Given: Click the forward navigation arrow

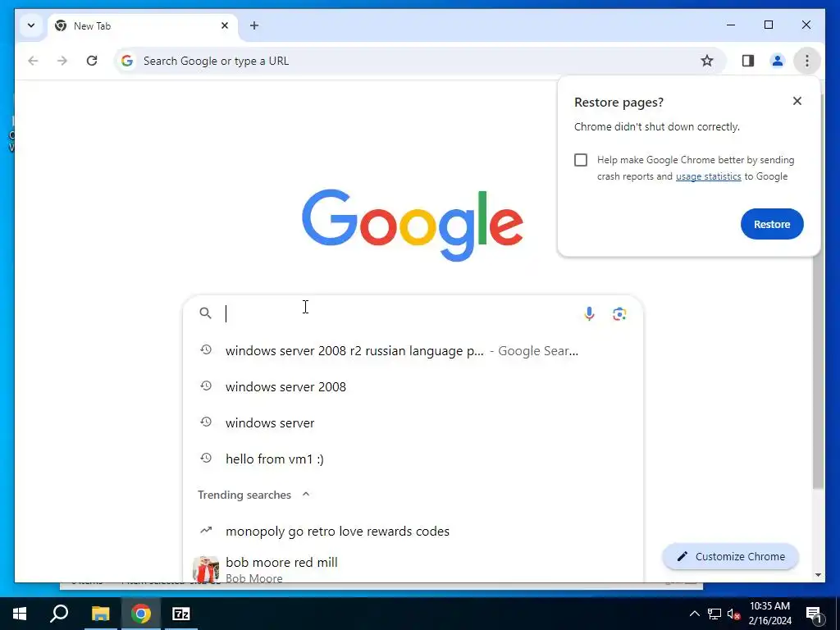Looking at the screenshot, I should (x=62, y=61).
